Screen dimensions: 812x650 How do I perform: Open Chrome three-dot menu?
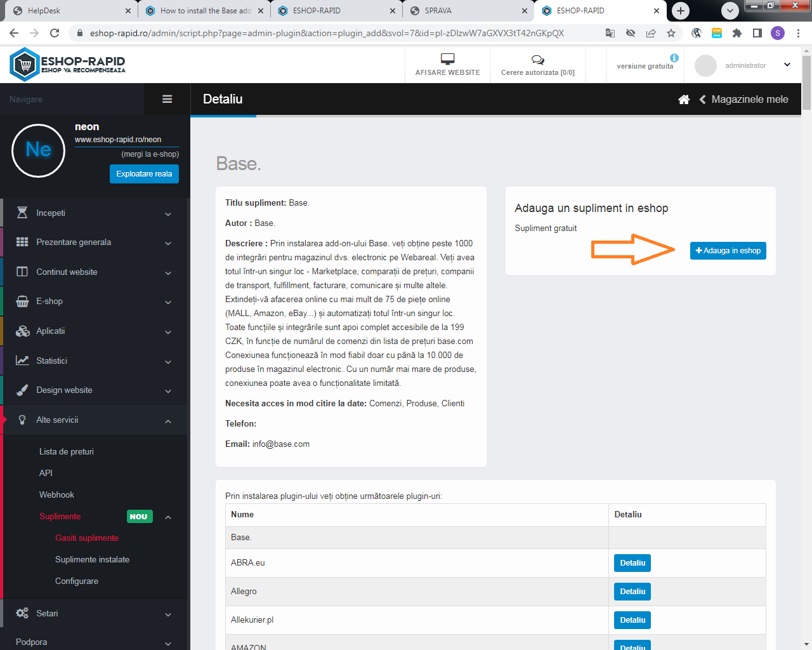798,33
